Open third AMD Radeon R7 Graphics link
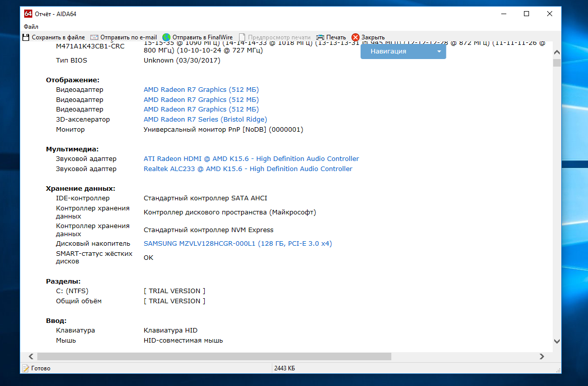The width and height of the screenshot is (588, 386). (201, 109)
